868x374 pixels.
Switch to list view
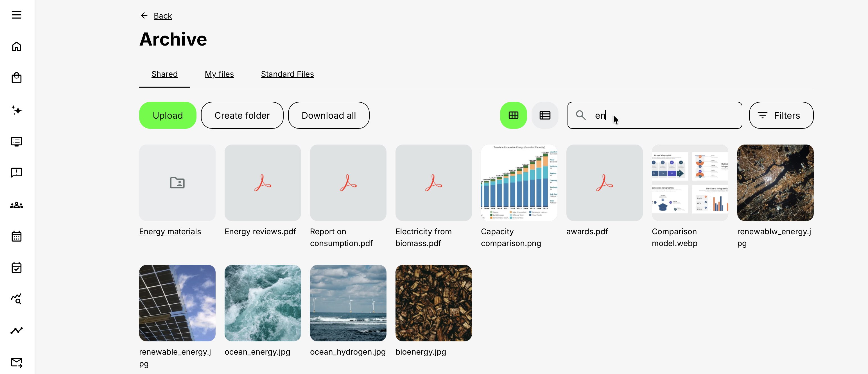coord(545,115)
